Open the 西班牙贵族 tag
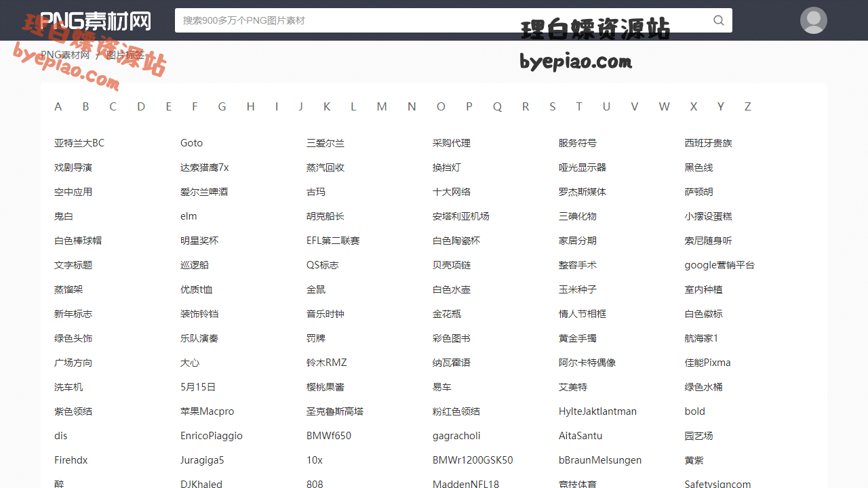The image size is (868, 488). pos(709,143)
